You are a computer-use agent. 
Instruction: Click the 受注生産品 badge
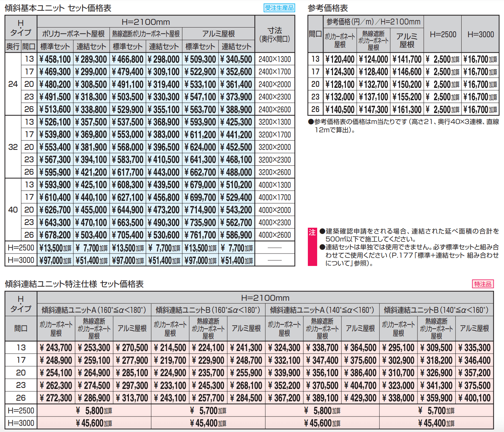coord(279,8)
